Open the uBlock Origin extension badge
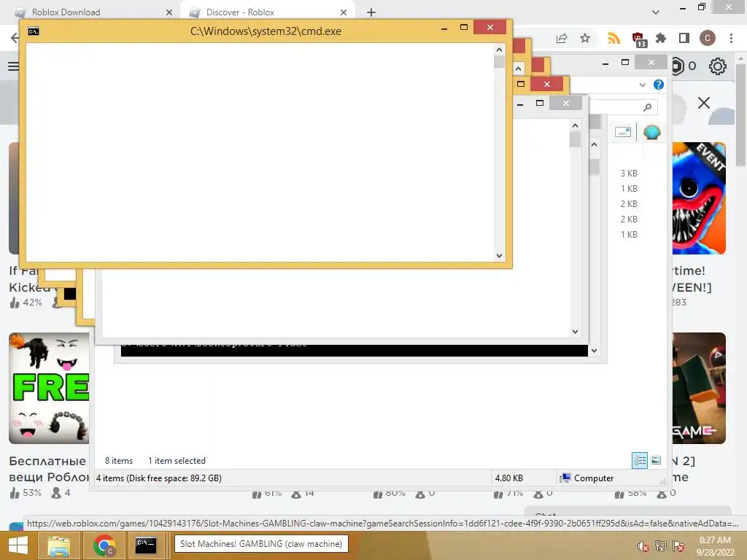The image size is (747, 560). (638, 39)
